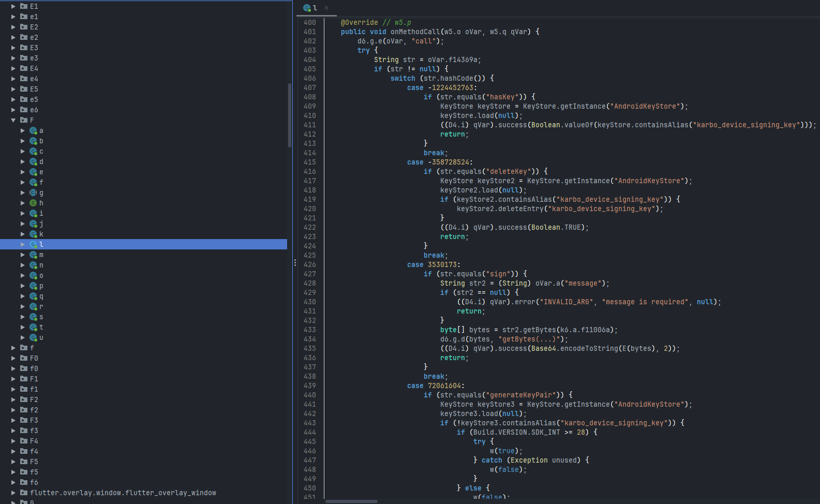Screen dimensions: 820x504
Task: Expand class f members
Action: coord(23,182)
